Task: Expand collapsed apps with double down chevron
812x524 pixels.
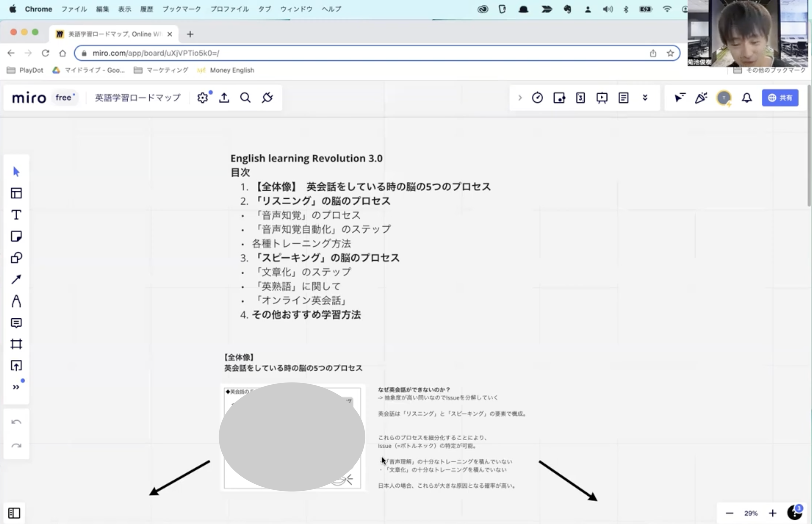Action: coord(645,98)
